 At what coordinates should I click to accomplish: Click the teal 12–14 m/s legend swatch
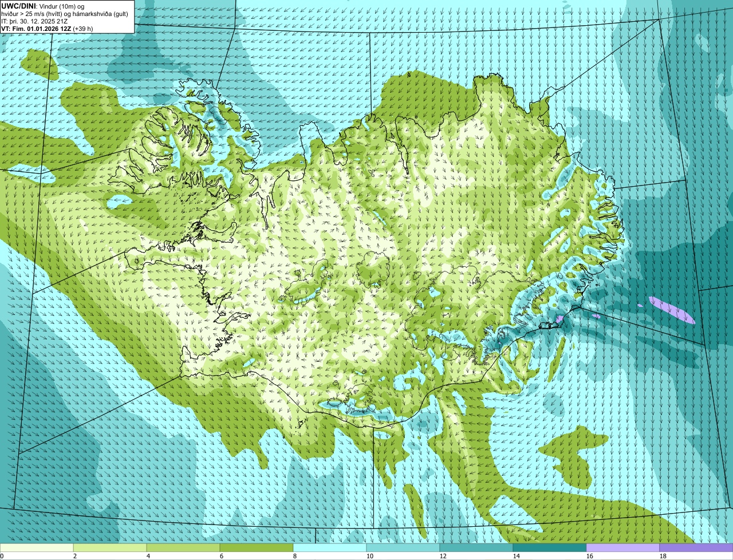click(x=476, y=548)
